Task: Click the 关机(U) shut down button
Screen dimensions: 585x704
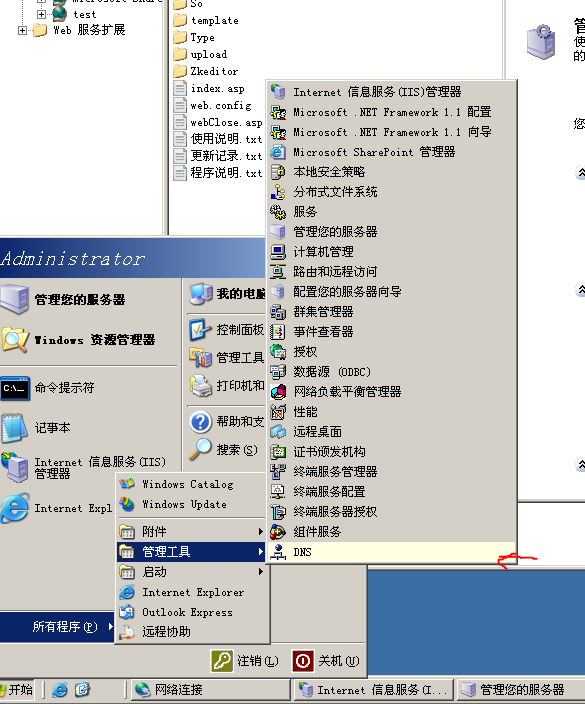Action: (326, 661)
